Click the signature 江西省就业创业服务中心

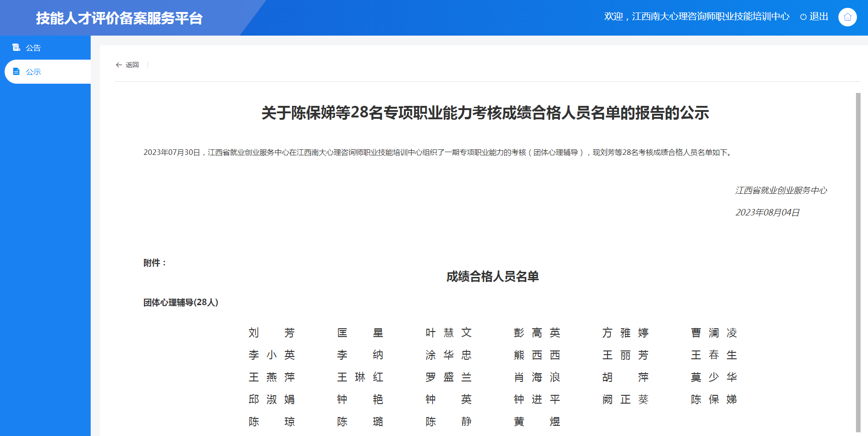pos(782,190)
